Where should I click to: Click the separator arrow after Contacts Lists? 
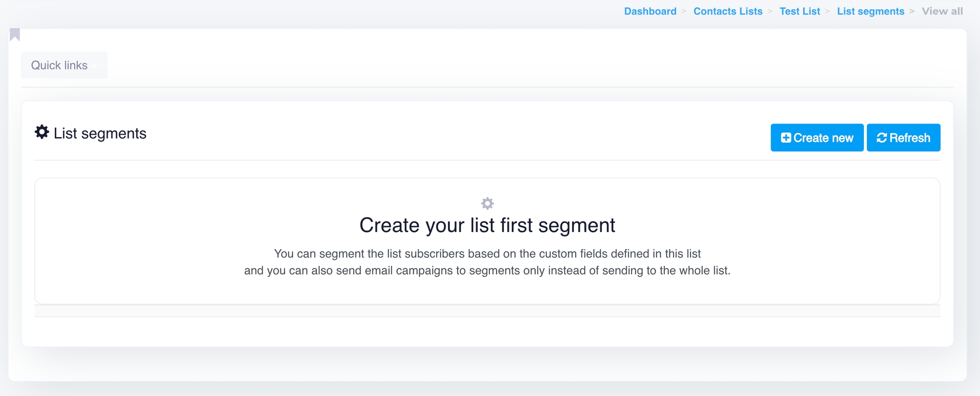pyautogui.click(x=770, y=11)
